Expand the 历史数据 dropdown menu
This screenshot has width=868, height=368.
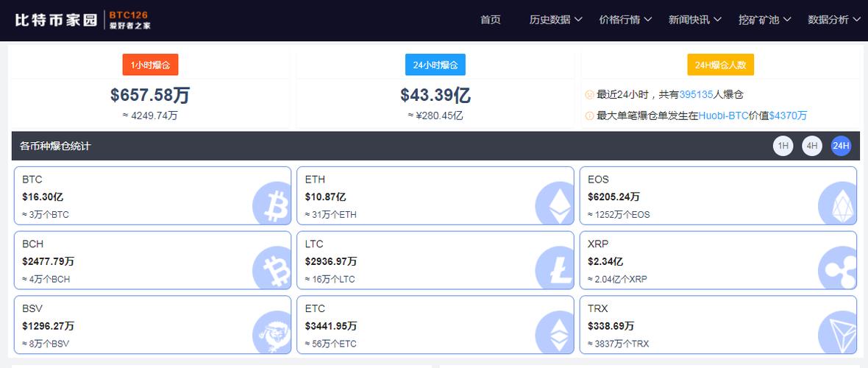tap(555, 20)
